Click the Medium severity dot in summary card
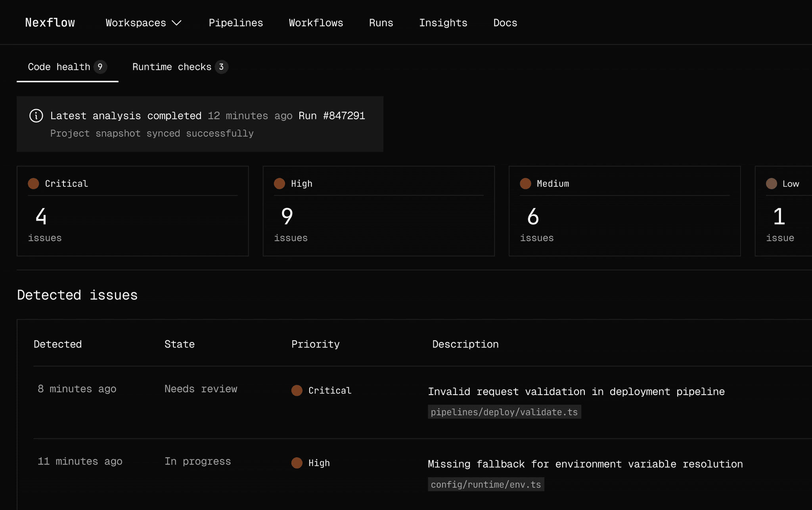Image resolution: width=812 pixels, height=510 pixels. (x=525, y=183)
